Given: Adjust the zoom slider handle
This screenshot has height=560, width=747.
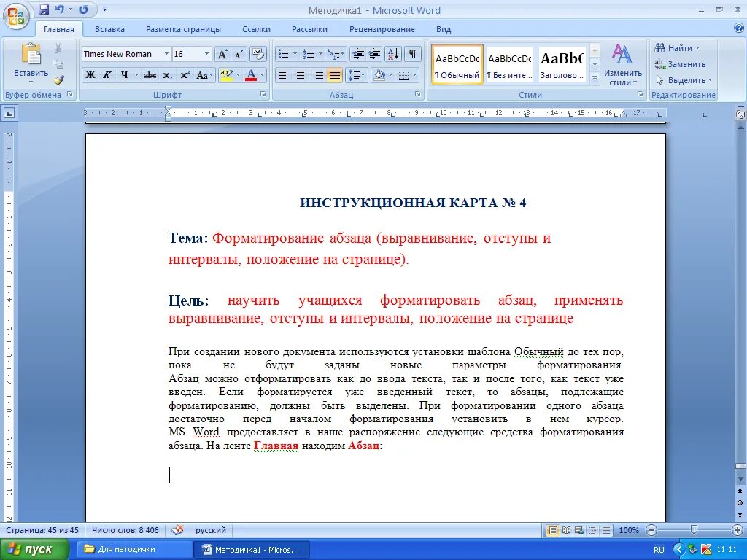Looking at the screenshot, I should pyautogui.click(x=694, y=530).
